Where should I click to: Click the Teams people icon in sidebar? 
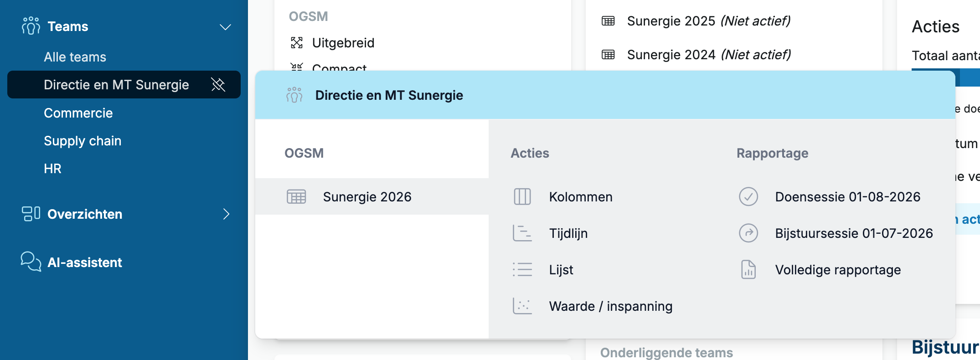(31, 26)
